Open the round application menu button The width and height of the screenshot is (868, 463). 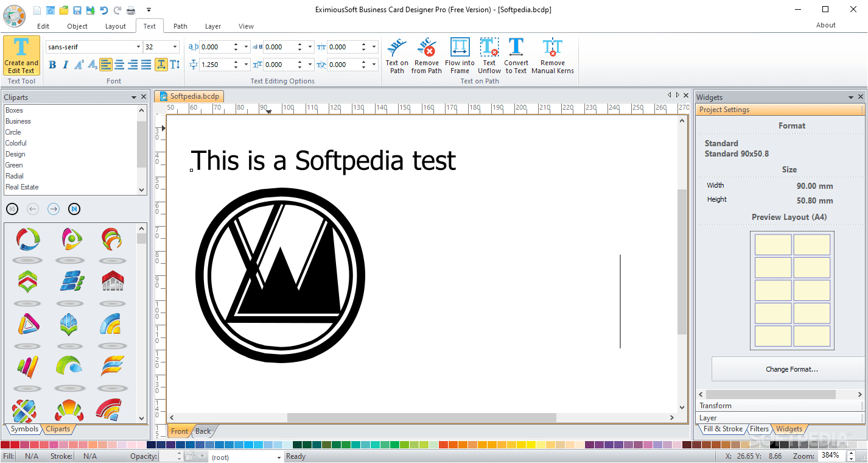14,16
